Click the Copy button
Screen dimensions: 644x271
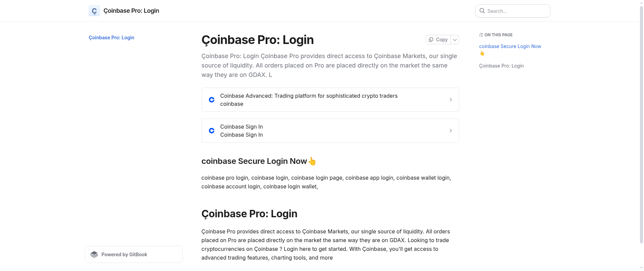(x=438, y=40)
